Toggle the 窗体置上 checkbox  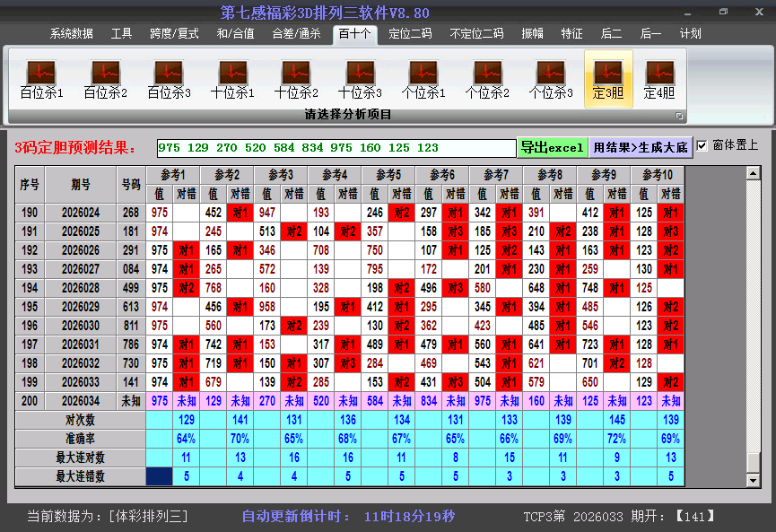click(x=702, y=145)
